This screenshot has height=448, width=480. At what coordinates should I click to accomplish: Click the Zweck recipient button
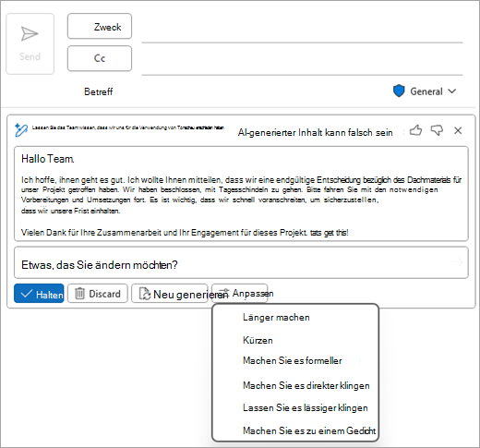pos(100,26)
